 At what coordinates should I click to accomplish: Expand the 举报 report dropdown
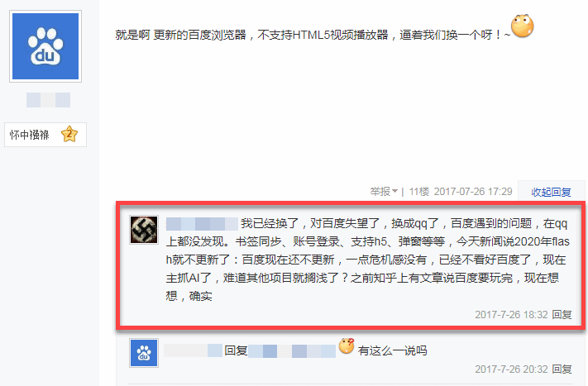[384, 192]
